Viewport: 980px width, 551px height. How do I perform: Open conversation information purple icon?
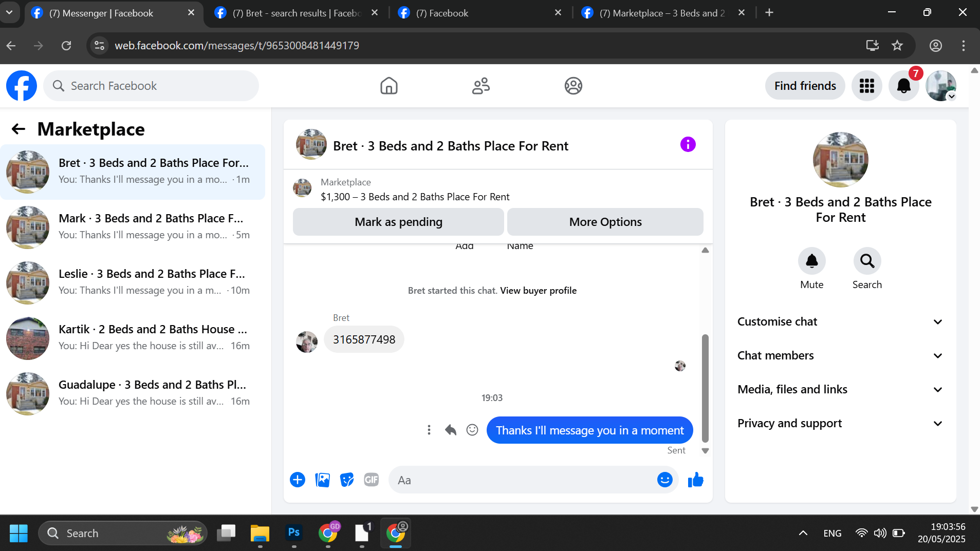(x=688, y=144)
